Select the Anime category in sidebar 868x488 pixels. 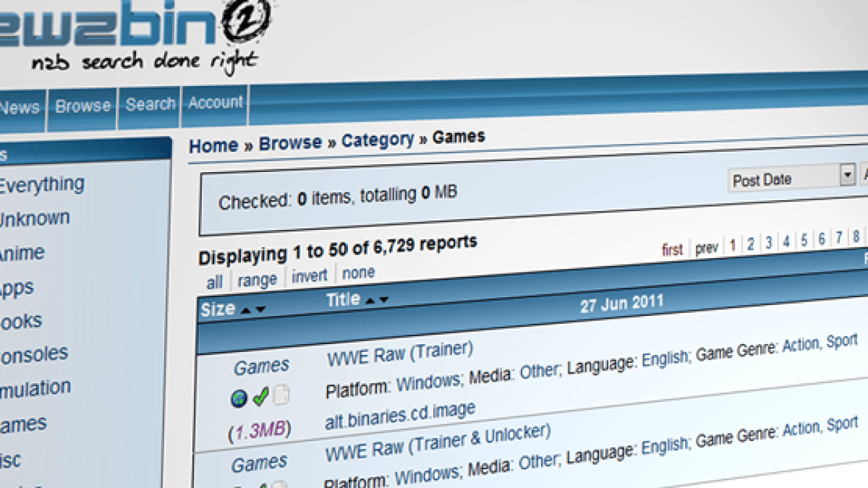click(22, 254)
